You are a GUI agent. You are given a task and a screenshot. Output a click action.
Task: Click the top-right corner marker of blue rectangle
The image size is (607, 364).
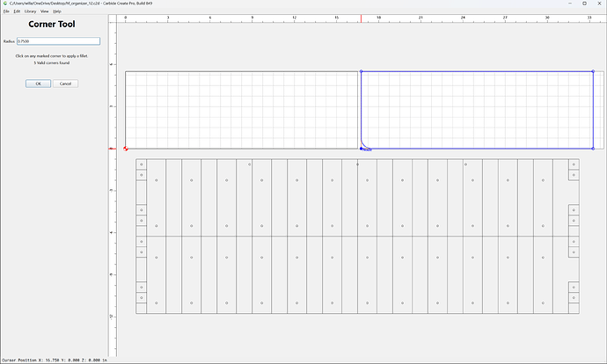tap(593, 71)
